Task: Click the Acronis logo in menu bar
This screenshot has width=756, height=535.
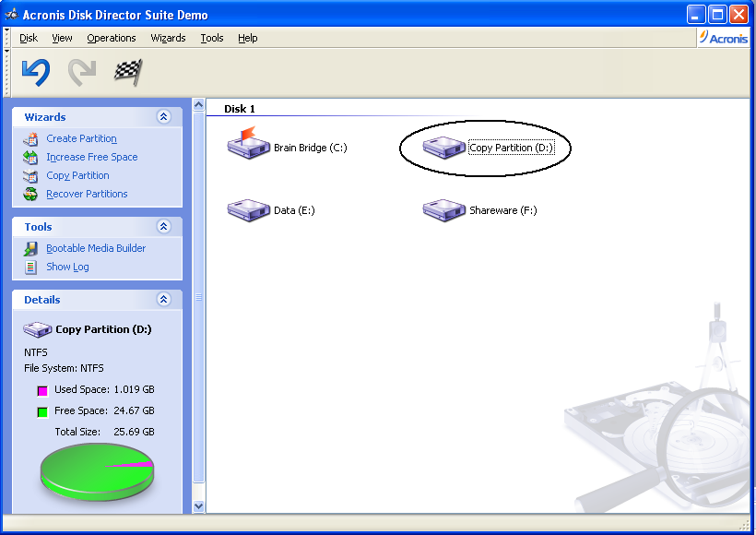Action: 724,38
